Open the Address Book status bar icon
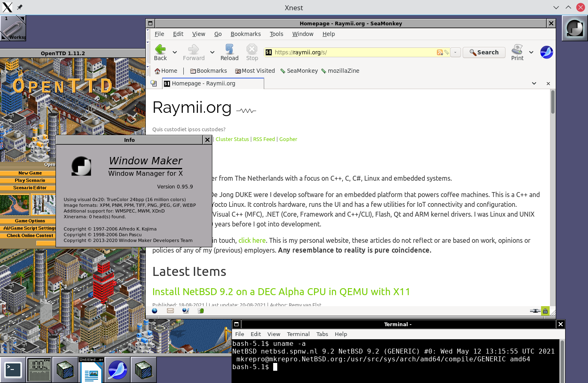 pos(200,311)
